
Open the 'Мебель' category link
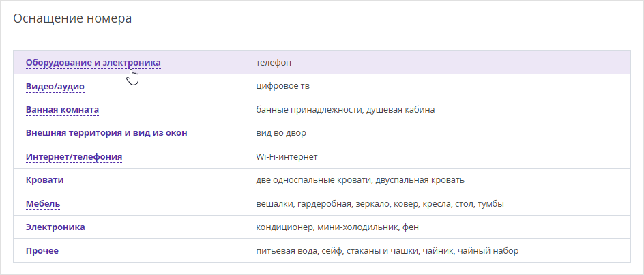(x=43, y=204)
